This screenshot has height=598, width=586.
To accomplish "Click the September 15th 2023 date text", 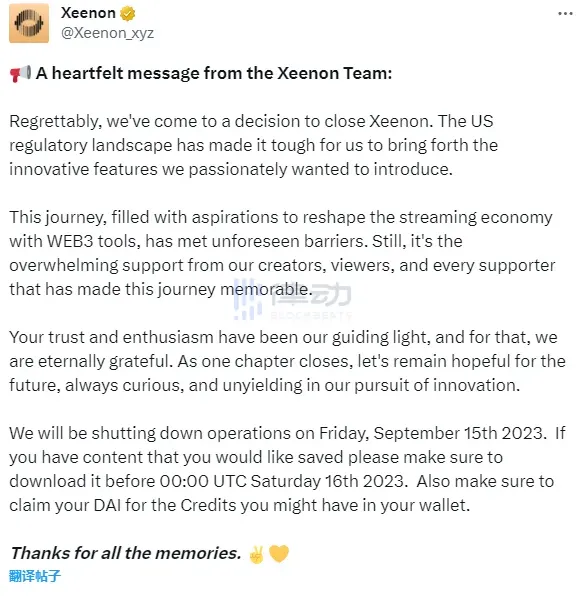I will tap(458, 433).
